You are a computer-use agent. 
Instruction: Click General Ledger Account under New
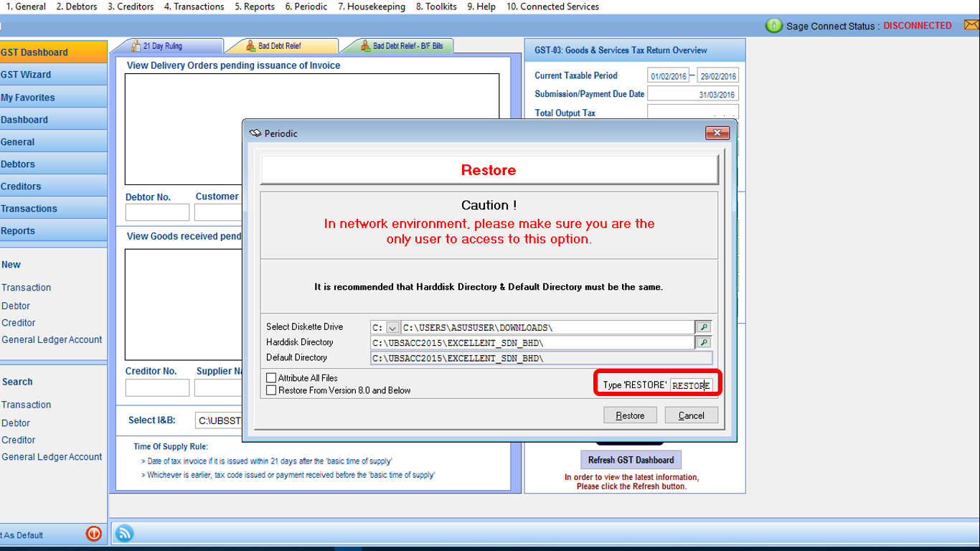(x=52, y=340)
